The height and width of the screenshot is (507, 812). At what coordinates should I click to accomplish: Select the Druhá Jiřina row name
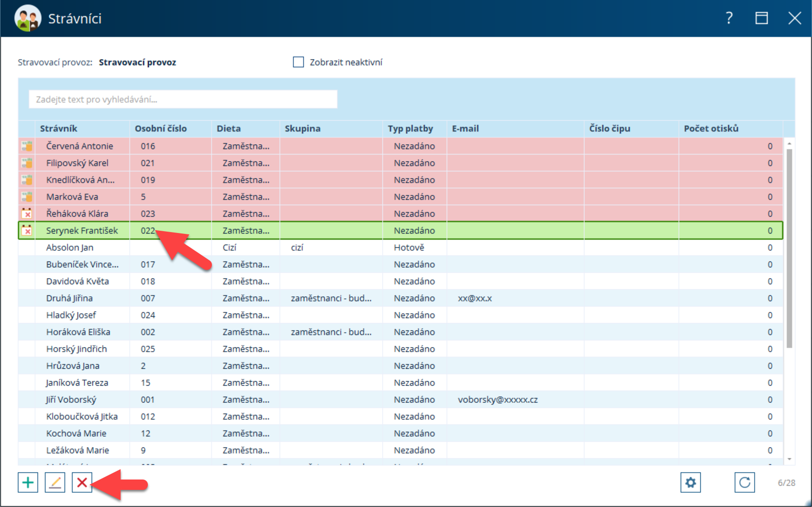click(x=69, y=298)
